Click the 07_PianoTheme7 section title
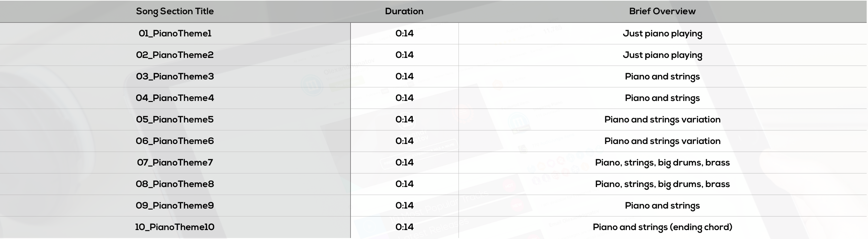 click(x=175, y=163)
